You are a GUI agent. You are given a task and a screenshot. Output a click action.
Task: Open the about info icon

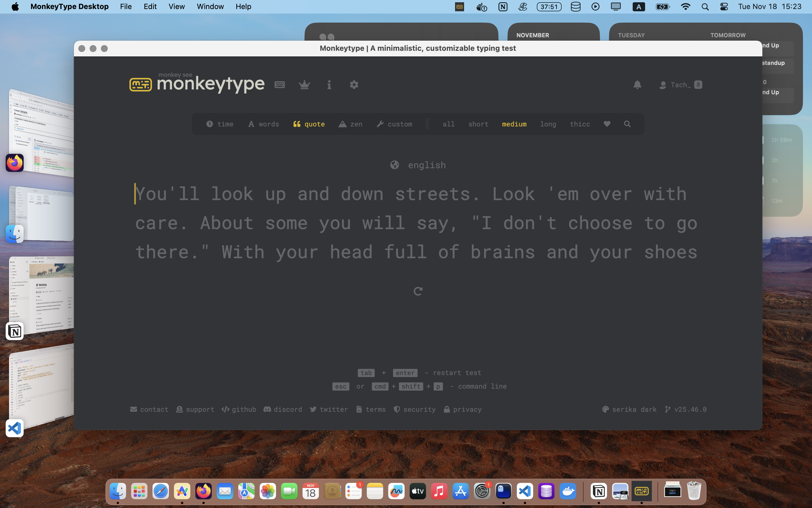tap(329, 85)
